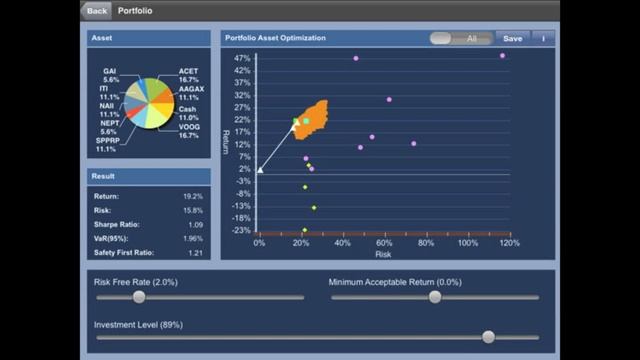640x360 pixels.
Task: Select the asset allocation pie chart
Action: coord(149,103)
